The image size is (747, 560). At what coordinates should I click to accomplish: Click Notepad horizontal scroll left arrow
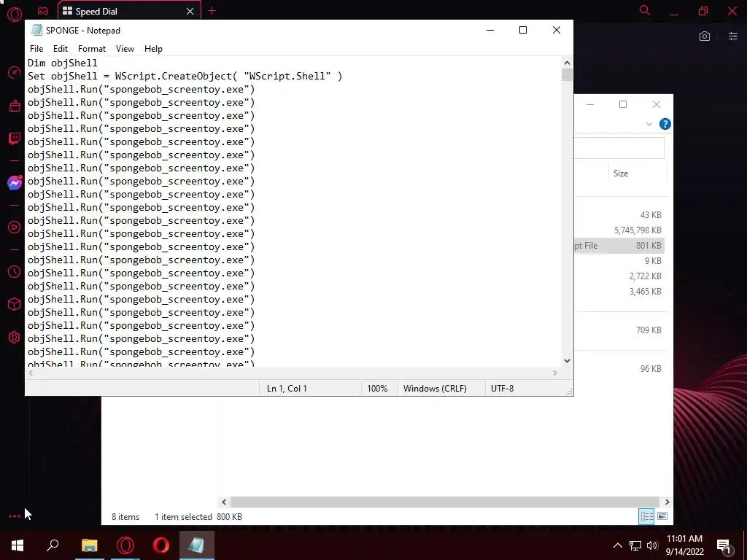[x=31, y=373]
